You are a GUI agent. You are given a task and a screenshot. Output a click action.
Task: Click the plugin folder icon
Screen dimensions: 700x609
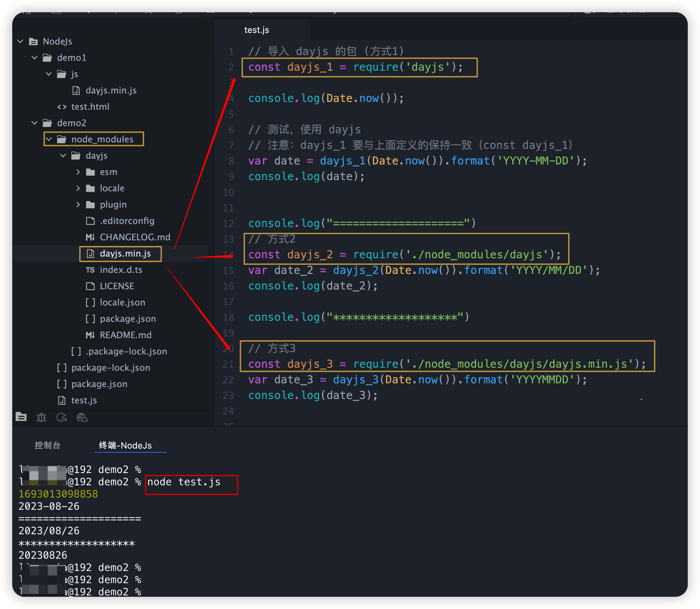(90, 205)
